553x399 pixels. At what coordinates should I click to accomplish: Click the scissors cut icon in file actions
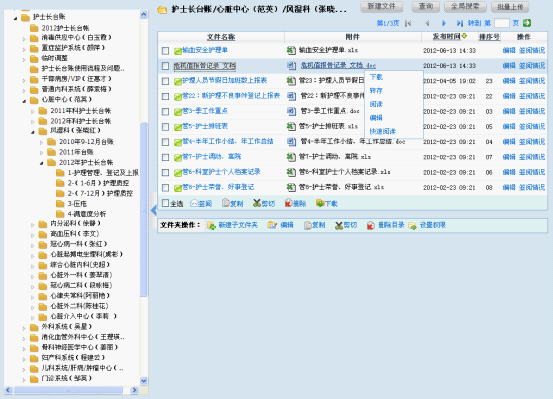click(x=257, y=203)
